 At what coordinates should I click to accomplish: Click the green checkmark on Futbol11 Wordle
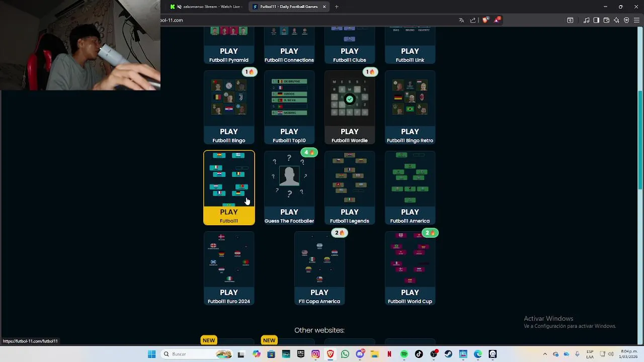[x=350, y=99]
